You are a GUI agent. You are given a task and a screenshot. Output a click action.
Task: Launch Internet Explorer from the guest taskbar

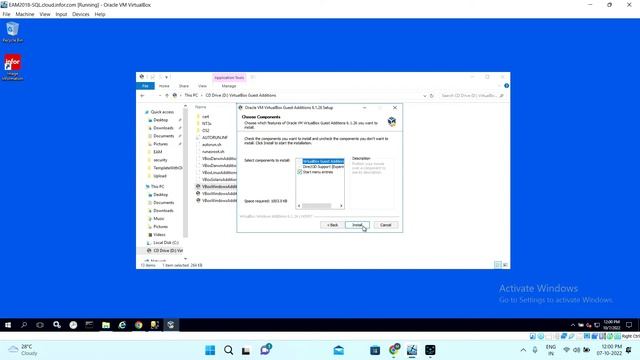point(122,325)
